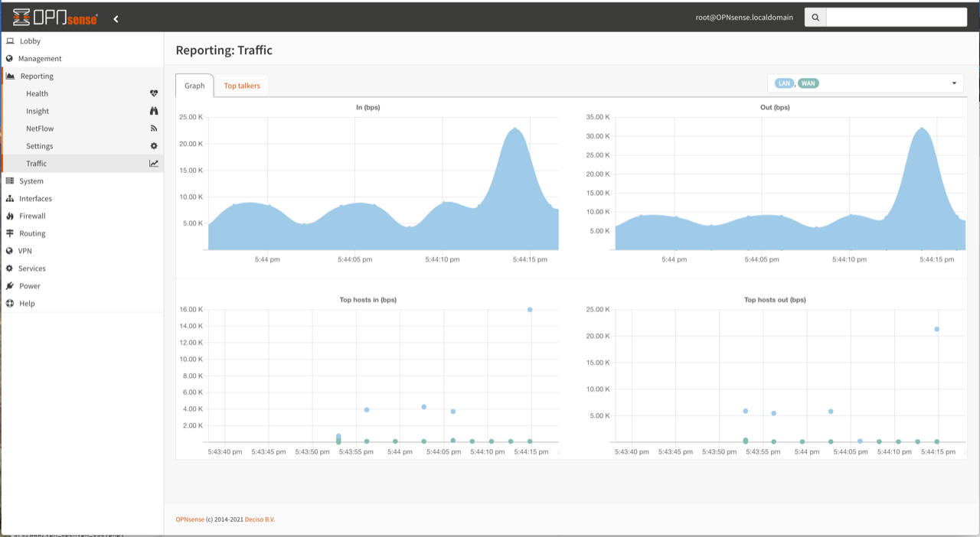Focus the header search input field
Viewport: 980px width, 537px height.
click(897, 18)
